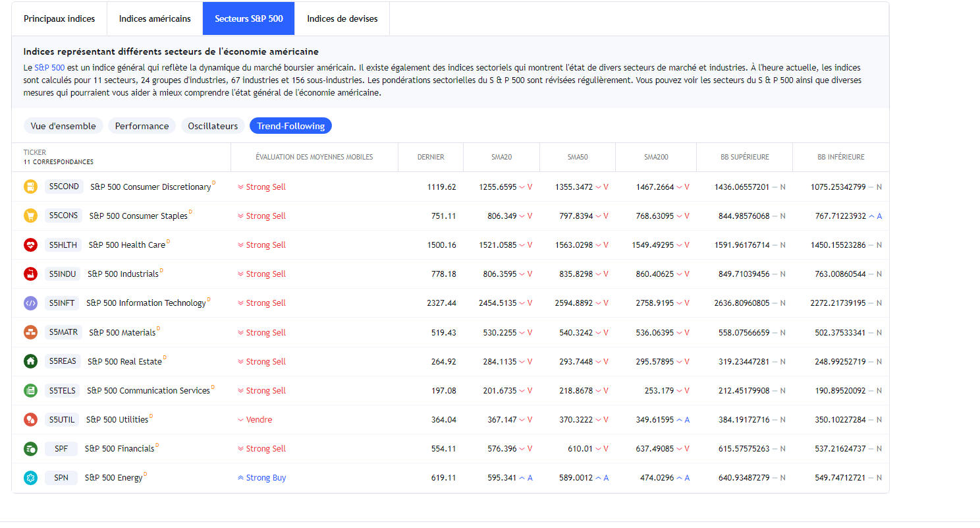This screenshot has width=980, height=528.
Task: Select the Vue d'ensemble view pill
Action: (63, 126)
